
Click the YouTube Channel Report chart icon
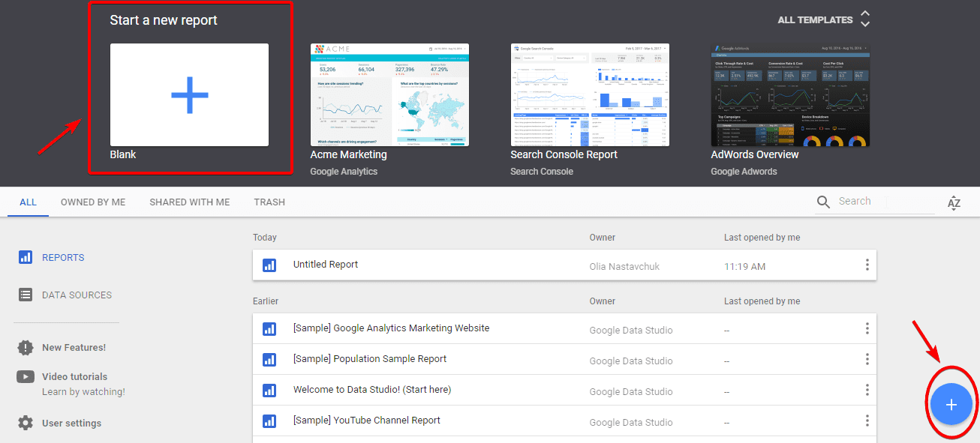click(x=269, y=421)
